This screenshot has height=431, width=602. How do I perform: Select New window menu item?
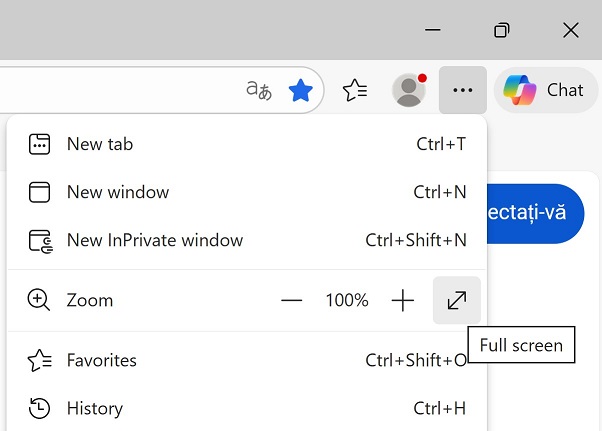pyautogui.click(x=118, y=192)
